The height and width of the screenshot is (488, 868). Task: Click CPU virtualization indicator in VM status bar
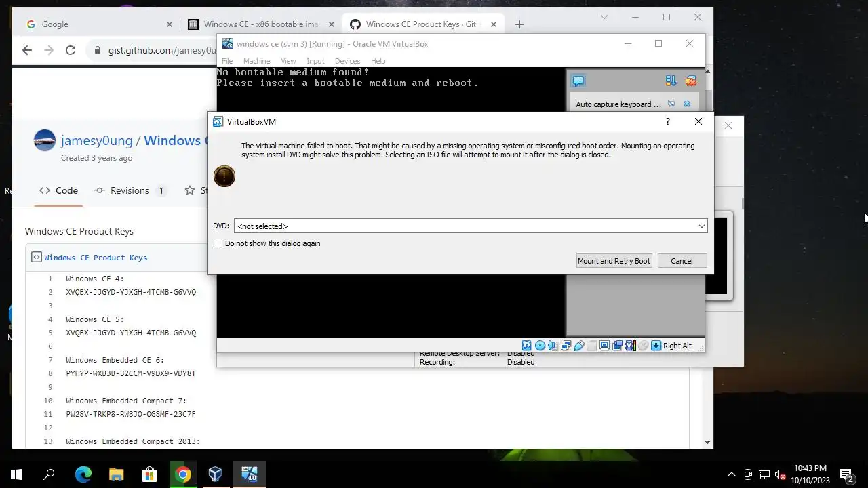[x=630, y=346]
